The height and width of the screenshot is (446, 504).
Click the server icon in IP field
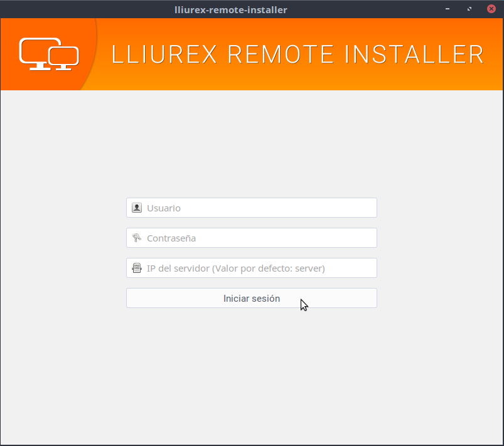click(137, 268)
